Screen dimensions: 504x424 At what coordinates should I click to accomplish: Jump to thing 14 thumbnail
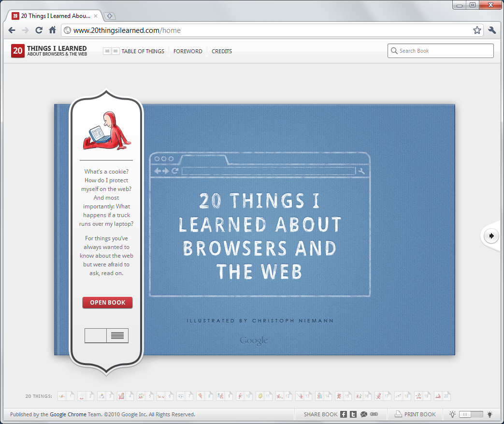[323, 396]
